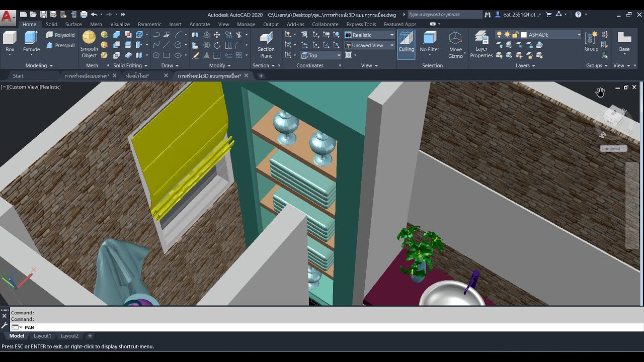Select the Circle drawing tool
Image resolution: width=644 pixels, height=362 pixels.
click(178, 45)
